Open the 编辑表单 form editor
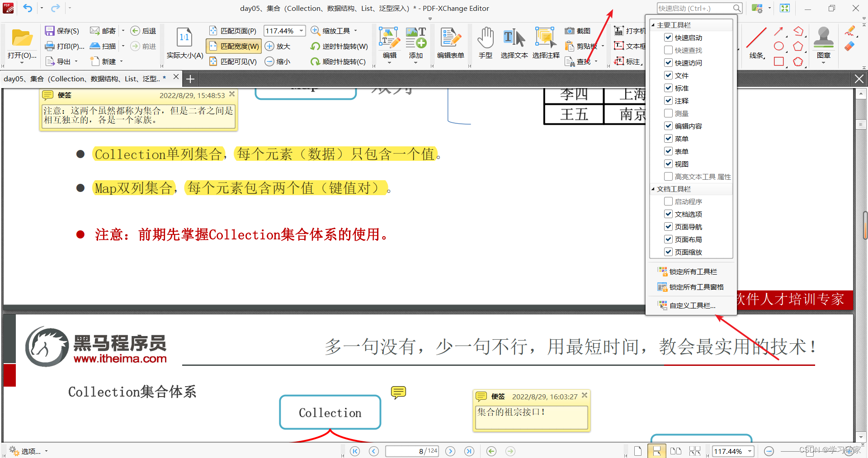This screenshot has height=458, width=868. point(450,43)
